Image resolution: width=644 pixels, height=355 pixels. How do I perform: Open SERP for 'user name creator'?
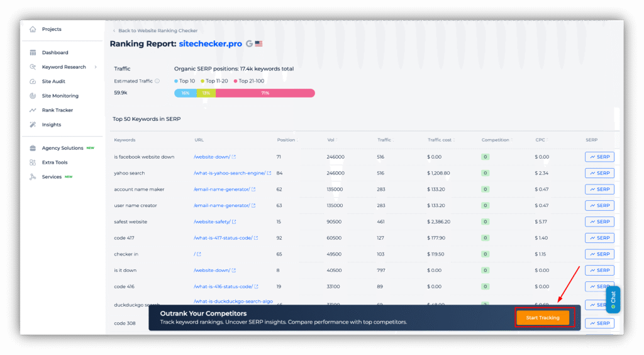point(599,205)
